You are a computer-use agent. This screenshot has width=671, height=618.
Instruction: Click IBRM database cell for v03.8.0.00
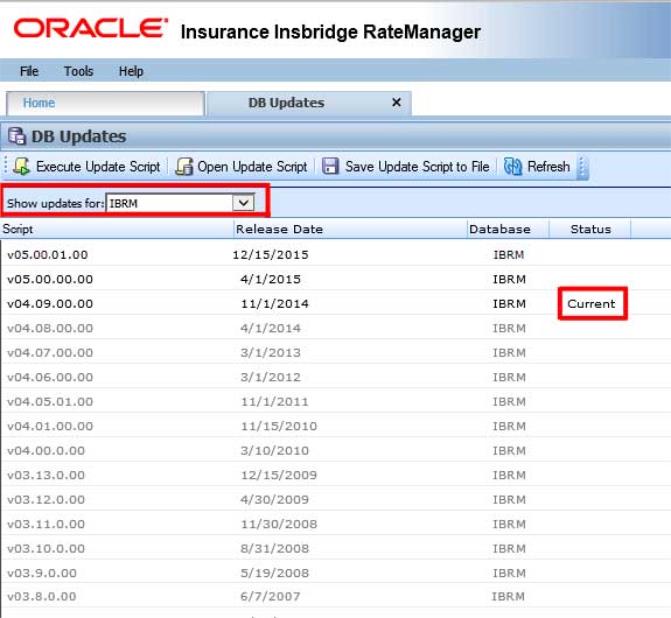508,596
